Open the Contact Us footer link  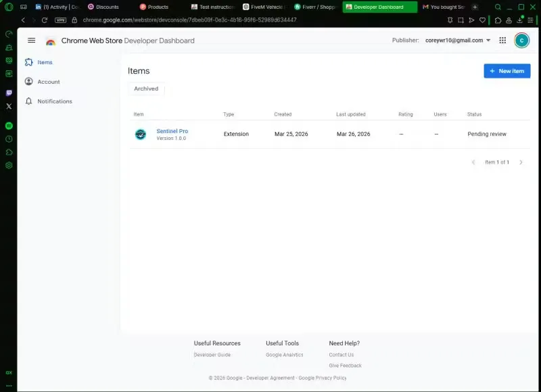point(342,355)
